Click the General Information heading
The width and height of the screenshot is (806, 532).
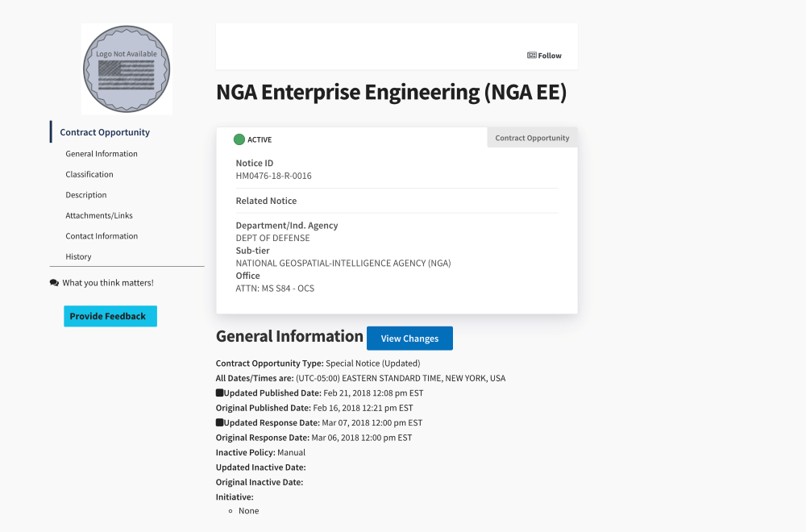point(289,336)
